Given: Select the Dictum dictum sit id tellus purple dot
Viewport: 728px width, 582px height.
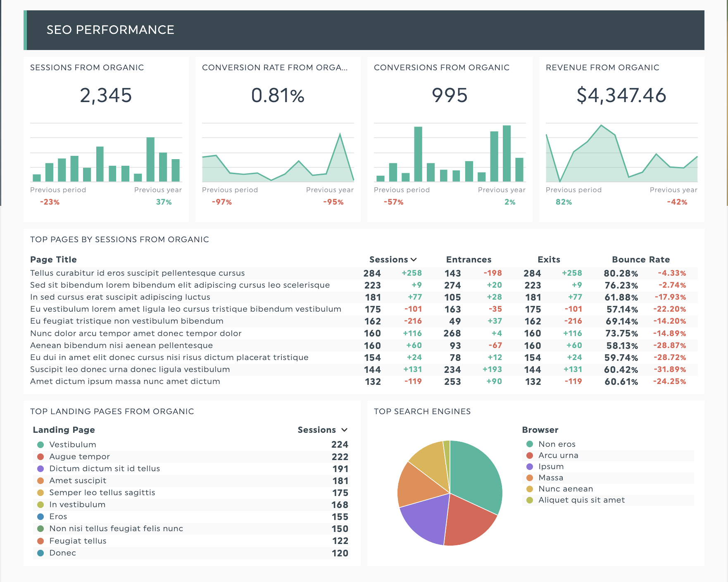Looking at the screenshot, I should click(x=40, y=469).
